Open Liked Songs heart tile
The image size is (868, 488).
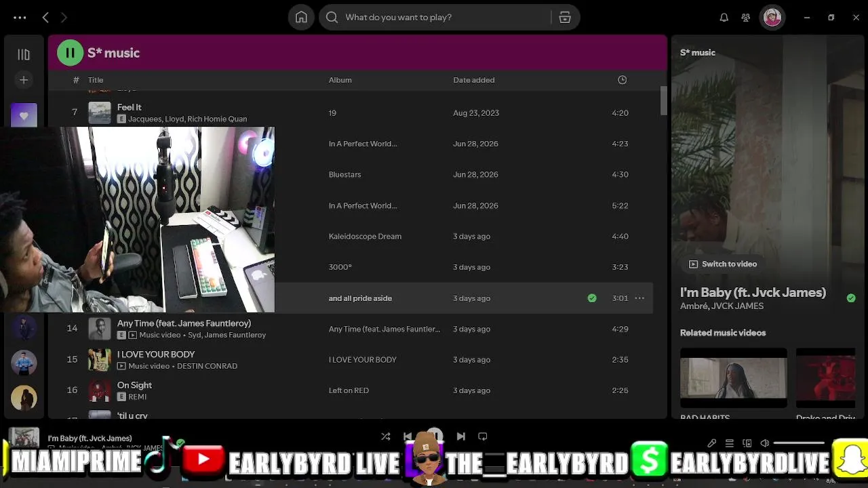coord(24,115)
